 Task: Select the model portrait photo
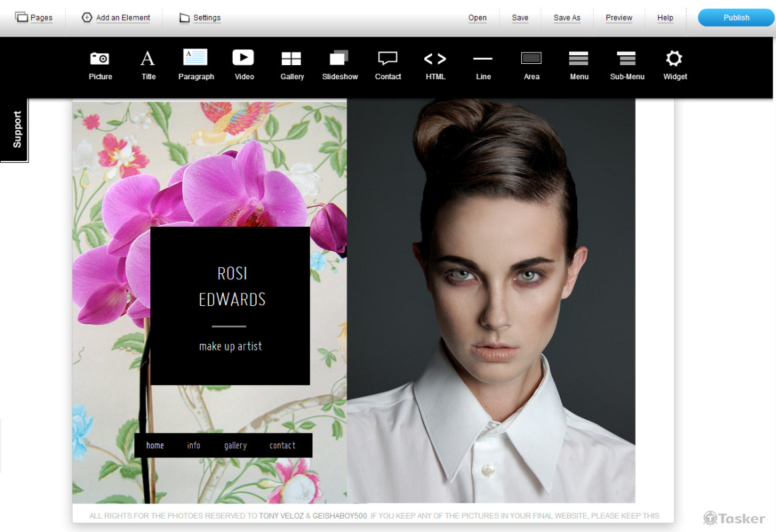(x=491, y=299)
